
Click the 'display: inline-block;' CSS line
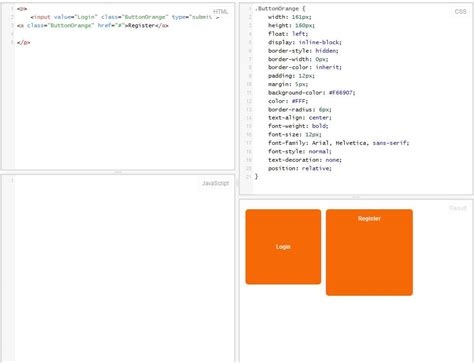[305, 42]
